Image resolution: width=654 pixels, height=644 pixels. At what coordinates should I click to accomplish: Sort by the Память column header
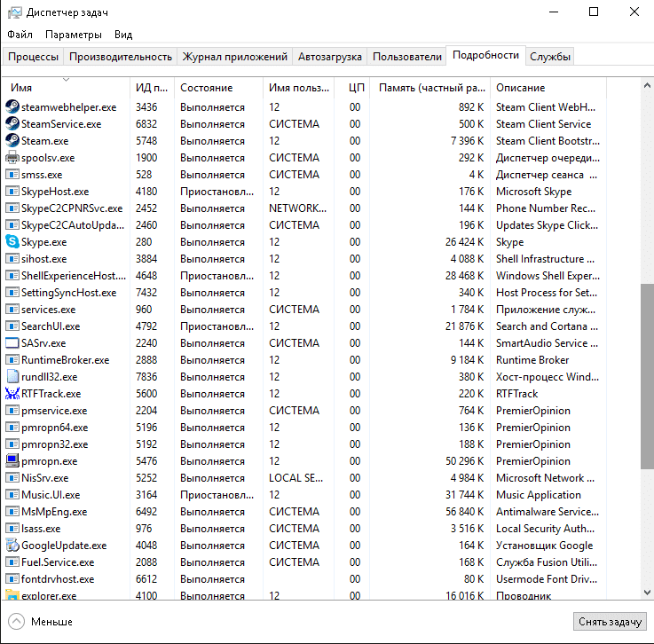[x=430, y=88]
